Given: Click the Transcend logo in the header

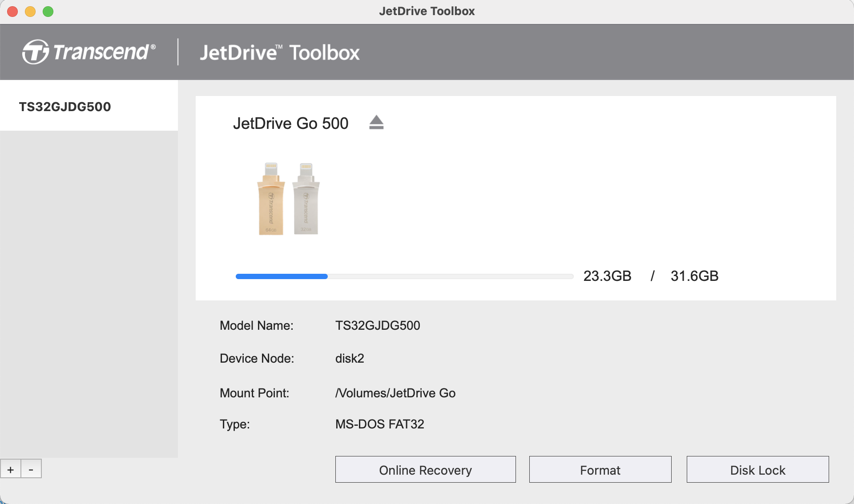Looking at the screenshot, I should point(89,52).
